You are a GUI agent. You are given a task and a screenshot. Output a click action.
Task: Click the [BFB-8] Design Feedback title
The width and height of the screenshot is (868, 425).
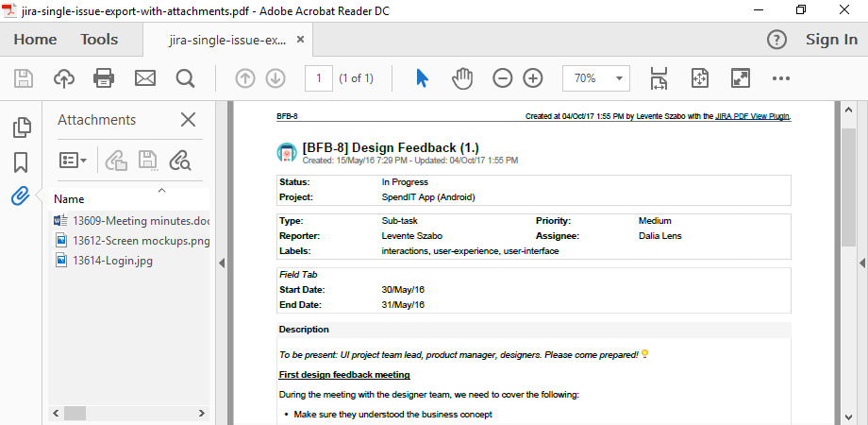click(391, 148)
